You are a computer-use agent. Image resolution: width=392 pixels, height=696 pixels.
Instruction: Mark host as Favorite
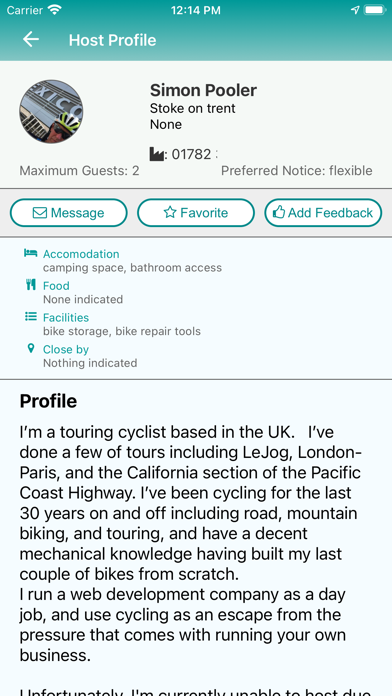point(196,213)
